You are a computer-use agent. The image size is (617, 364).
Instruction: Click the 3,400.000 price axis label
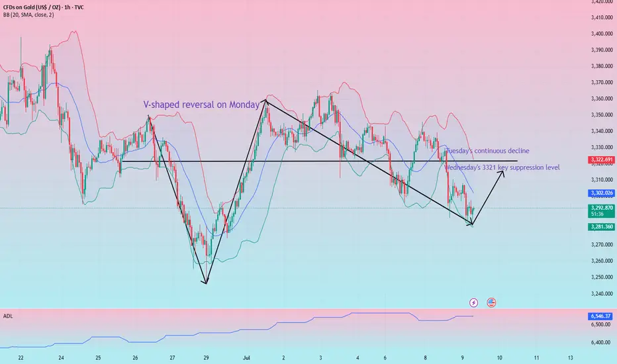click(602, 34)
